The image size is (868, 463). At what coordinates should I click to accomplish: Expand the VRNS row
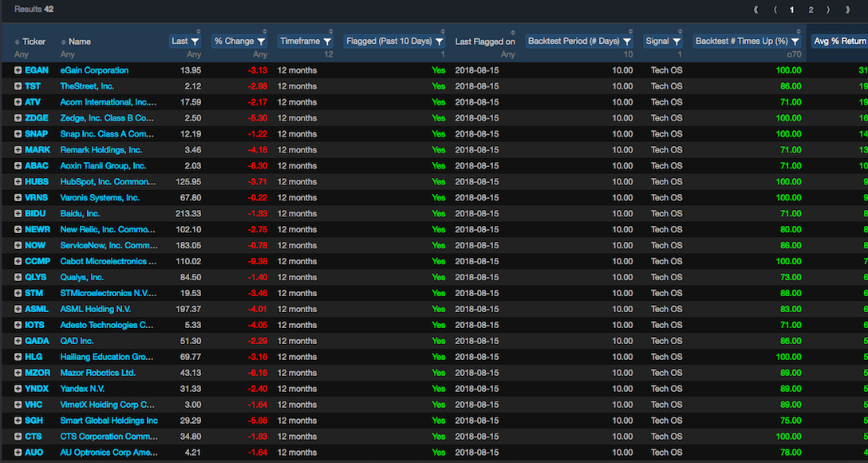tap(18, 198)
